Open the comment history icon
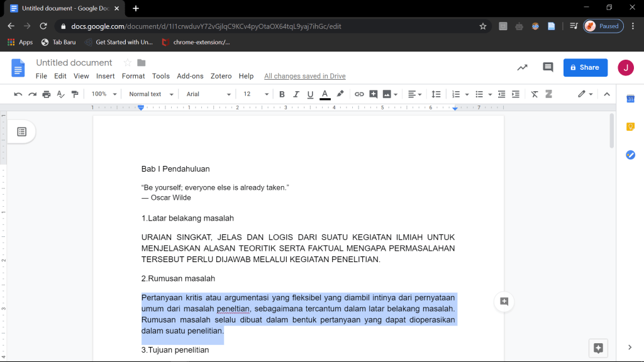Screen dimensions: 644x362 pos(548,67)
